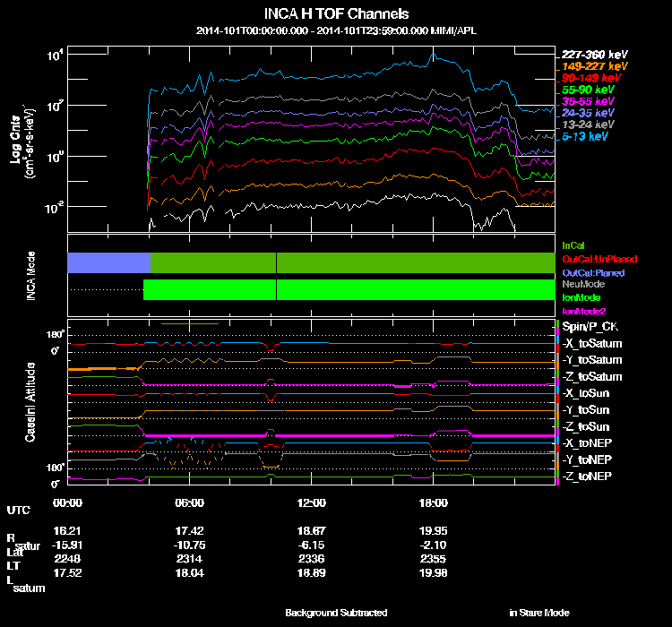Viewport: 672px width, 627px height.
Task: Click the '-X_toSun' attitude label
Action: tap(585, 393)
